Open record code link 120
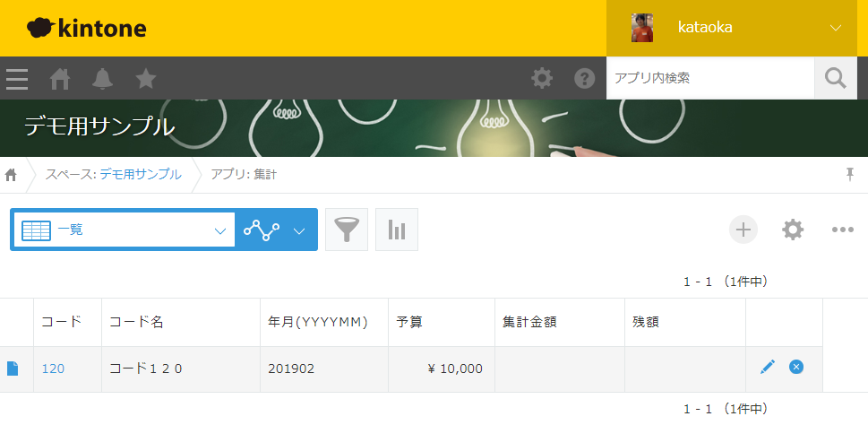 (53, 369)
